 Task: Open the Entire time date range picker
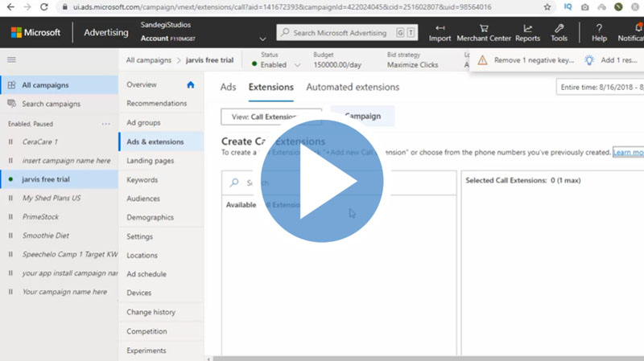click(600, 87)
